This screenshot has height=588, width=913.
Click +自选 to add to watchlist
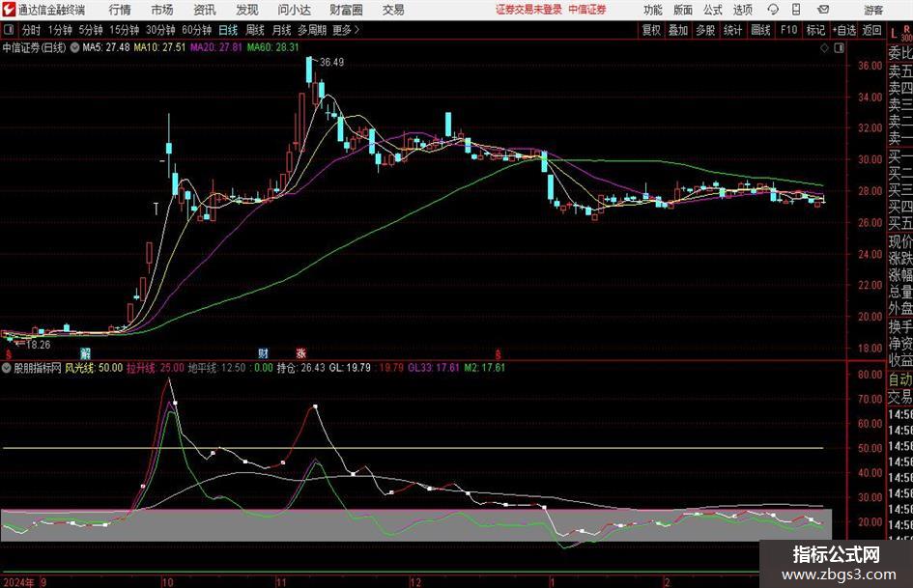(x=844, y=30)
